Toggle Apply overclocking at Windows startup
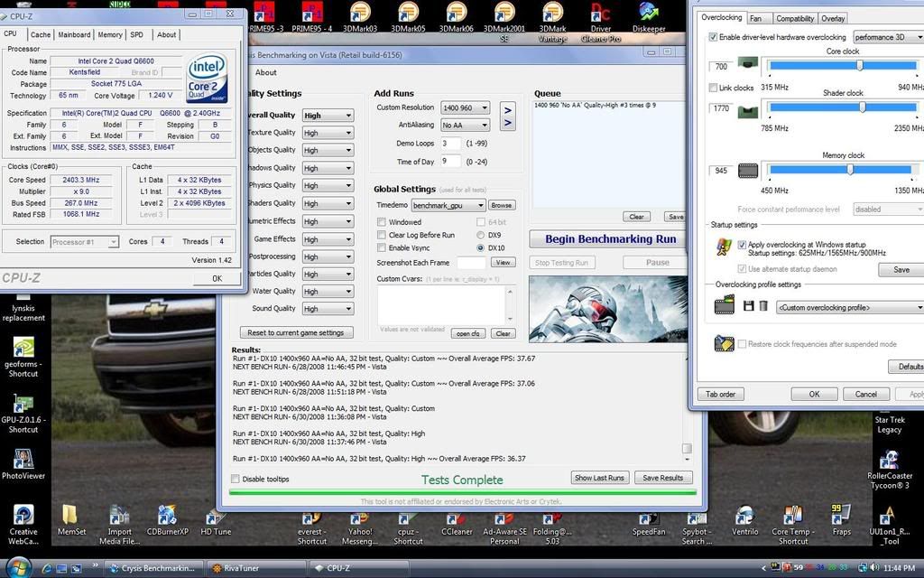This screenshot has width=924, height=578. (x=742, y=244)
